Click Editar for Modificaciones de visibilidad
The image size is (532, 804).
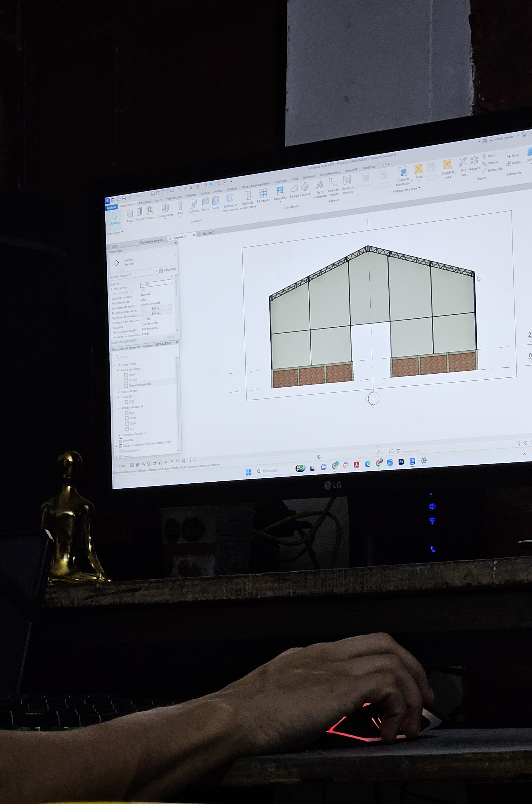tap(156, 308)
